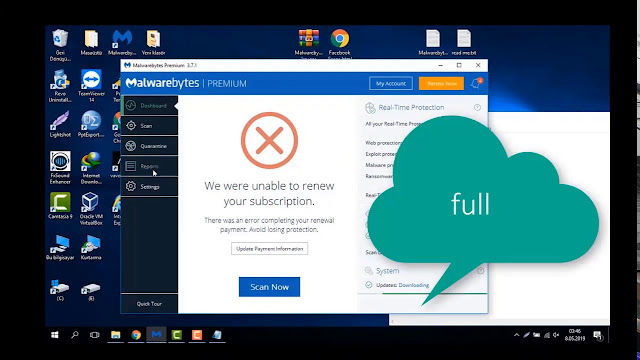Click the Real-Time Protection shield icon
The width and height of the screenshot is (640, 360).
click(x=370, y=107)
